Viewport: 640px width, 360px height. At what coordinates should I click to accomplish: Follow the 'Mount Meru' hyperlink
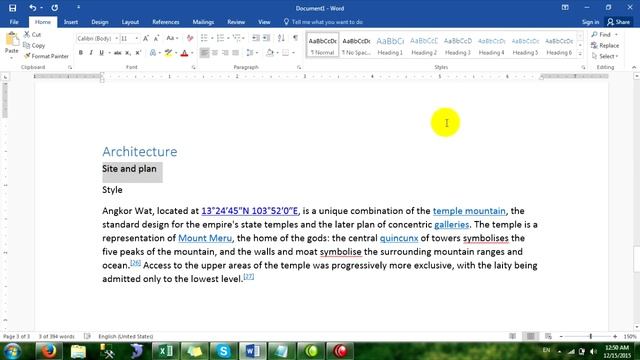coord(205,238)
